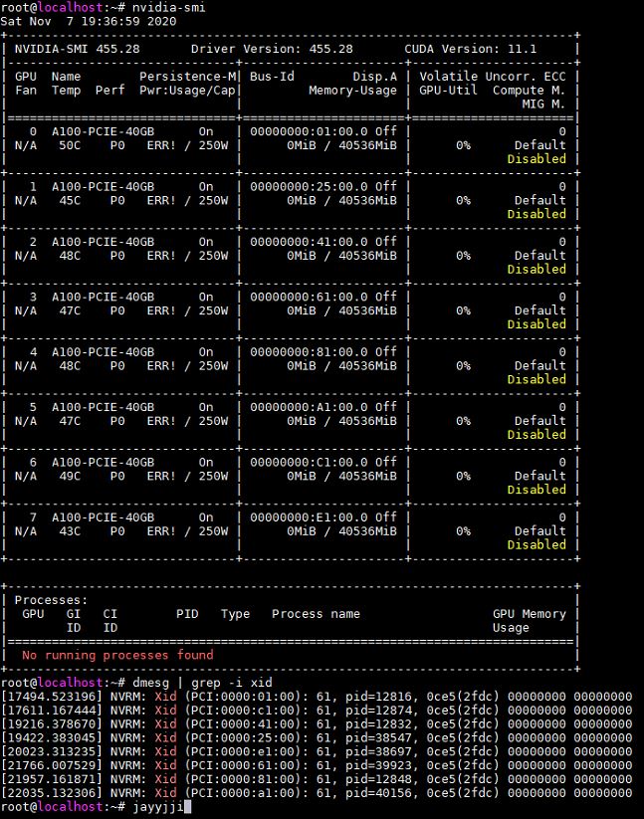Click the timestamp 'Sat Nov 7 19:36:59 2020'
Screen dimensions: 644x819
pos(89,22)
